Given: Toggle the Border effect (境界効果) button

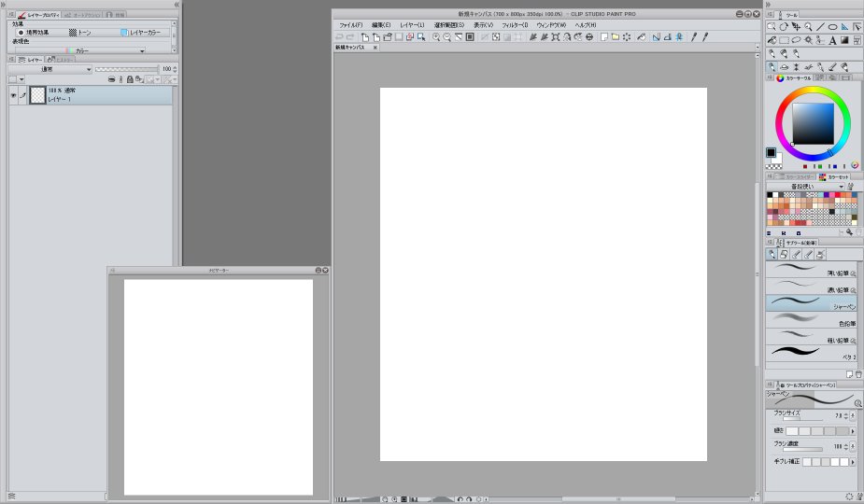Looking at the screenshot, I should tap(34, 32).
